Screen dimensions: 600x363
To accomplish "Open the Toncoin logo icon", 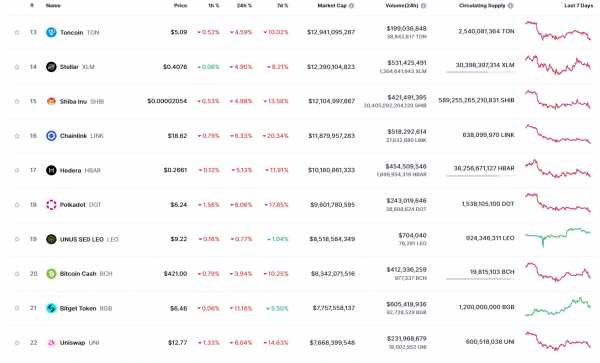I will click(x=51, y=32).
